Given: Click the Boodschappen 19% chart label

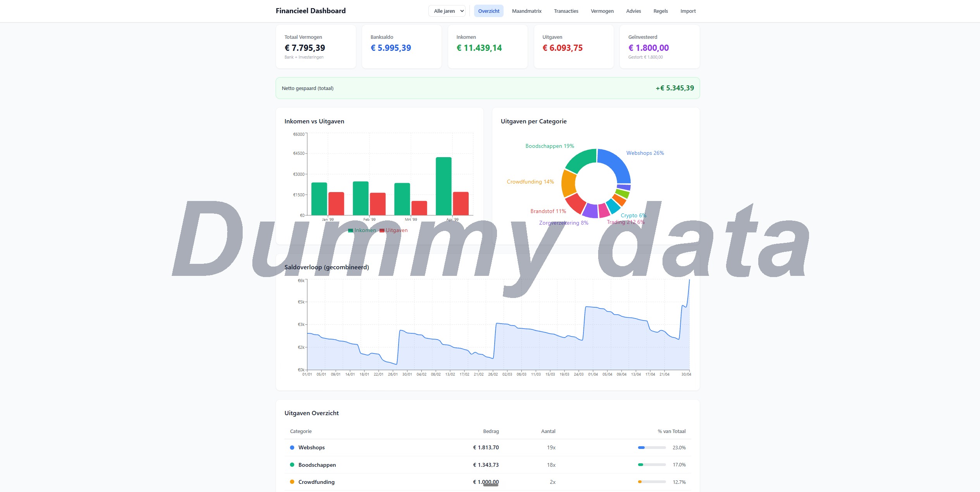Looking at the screenshot, I should pyautogui.click(x=550, y=146).
